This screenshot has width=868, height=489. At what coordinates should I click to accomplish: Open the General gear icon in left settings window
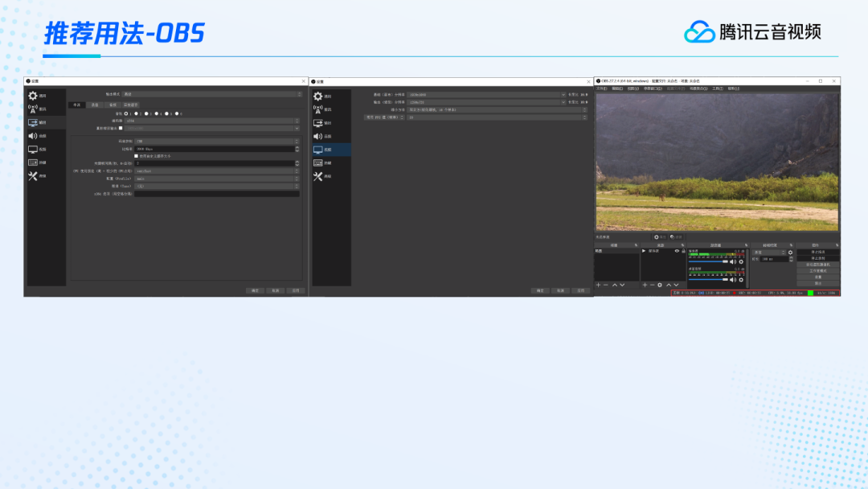33,96
